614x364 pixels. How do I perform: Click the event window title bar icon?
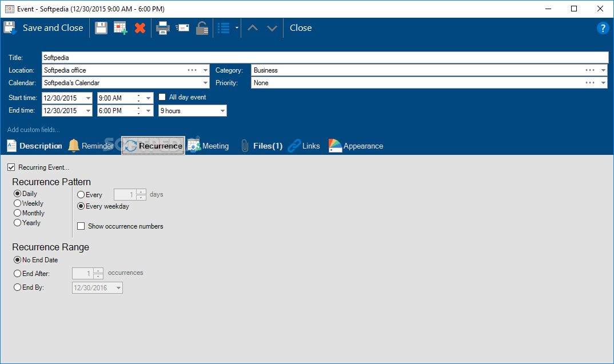[9, 9]
